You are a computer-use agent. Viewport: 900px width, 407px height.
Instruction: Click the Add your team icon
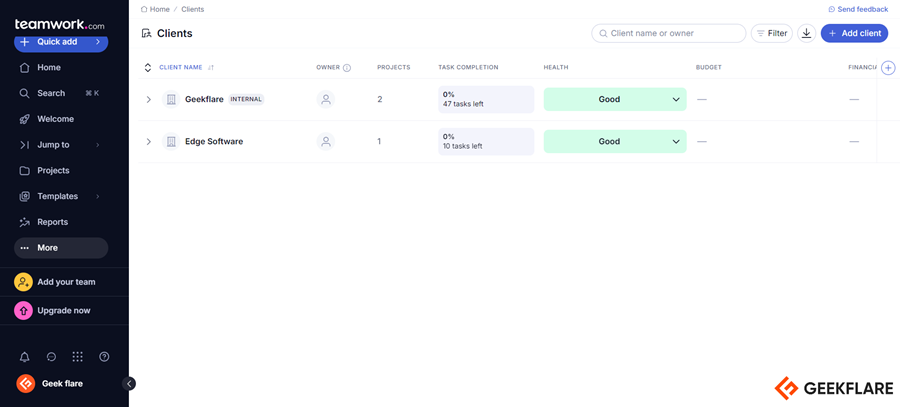tap(24, 282)
